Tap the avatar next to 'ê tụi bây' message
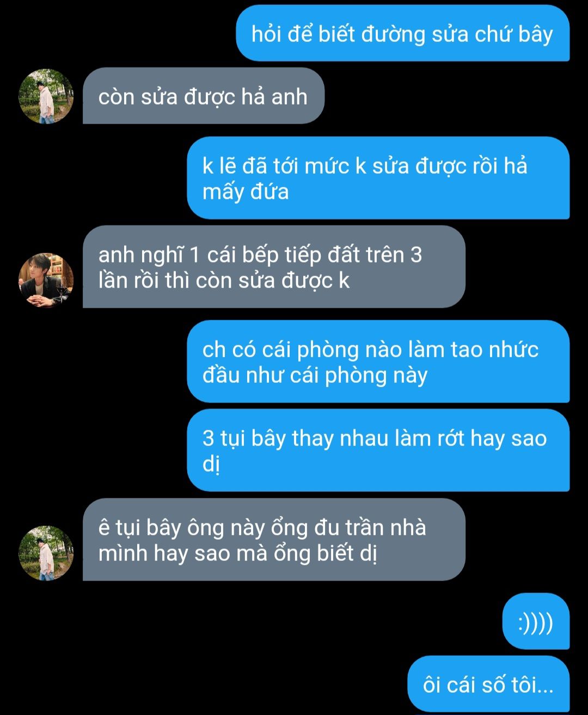 46,553
